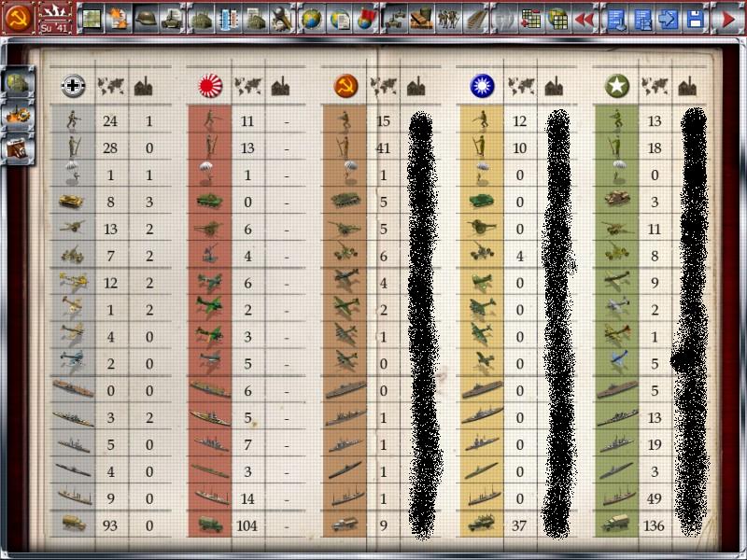Viewport: 747px width, 560px height.
Task: Click the blue list with boxes icon
Action: tap(642, 19)
